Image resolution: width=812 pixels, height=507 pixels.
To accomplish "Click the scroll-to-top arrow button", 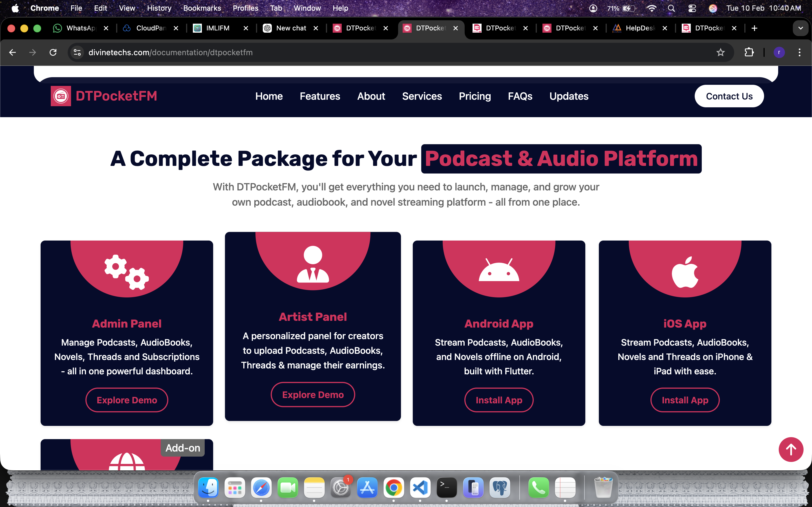I will (x=791, y=449).
